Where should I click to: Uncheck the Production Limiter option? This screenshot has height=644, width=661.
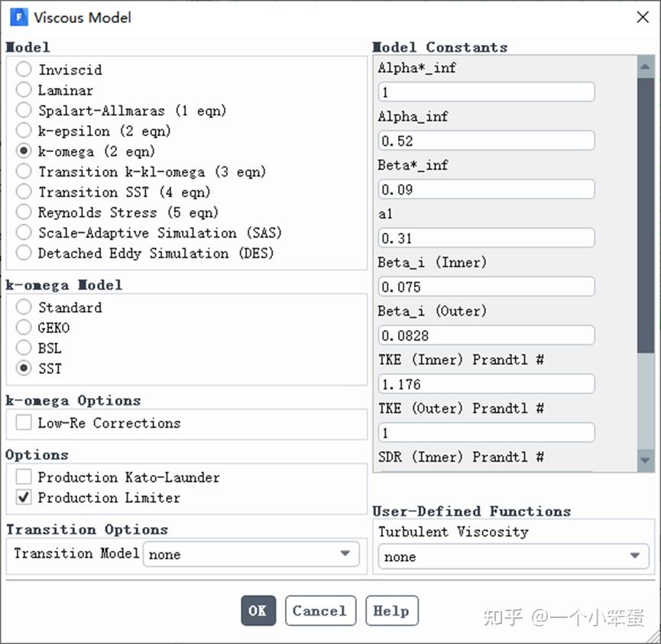coord(24,498)
